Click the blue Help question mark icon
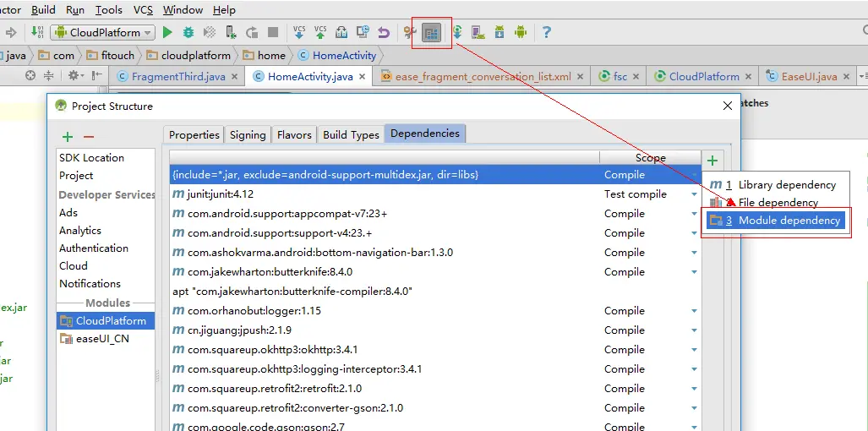 tap(546, 32)
